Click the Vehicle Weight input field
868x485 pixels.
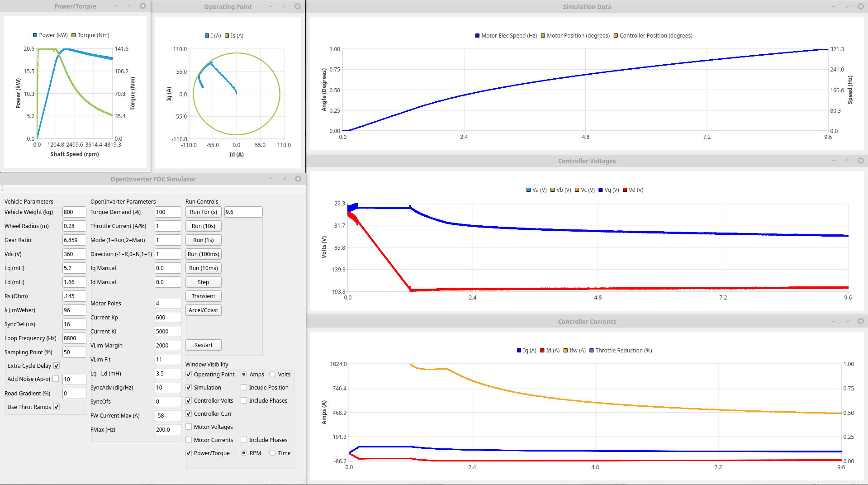point(74,212)
